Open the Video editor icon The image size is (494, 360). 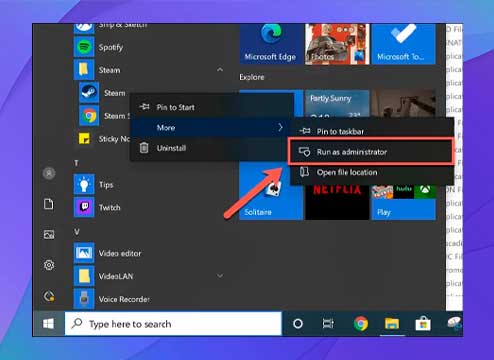click(84, 253)
